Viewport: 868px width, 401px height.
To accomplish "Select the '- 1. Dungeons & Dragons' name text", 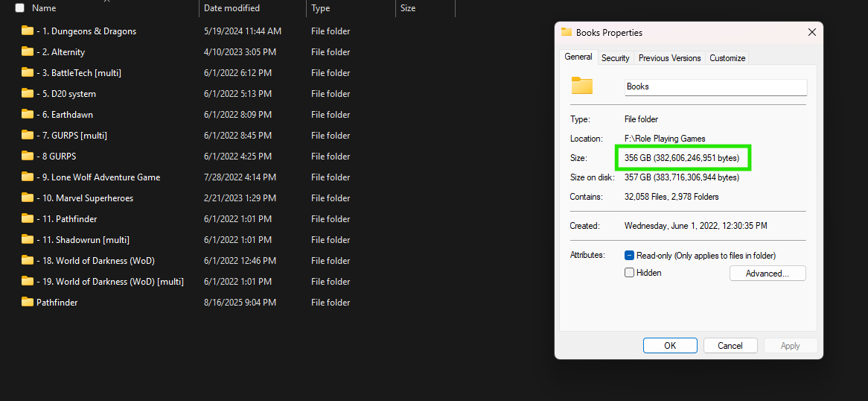I will [86, 31].
